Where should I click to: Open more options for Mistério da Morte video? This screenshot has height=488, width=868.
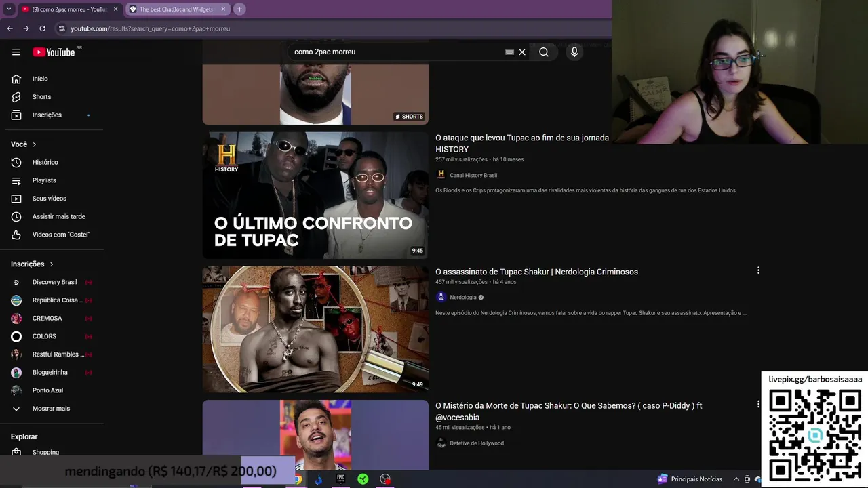pos(758,404)
